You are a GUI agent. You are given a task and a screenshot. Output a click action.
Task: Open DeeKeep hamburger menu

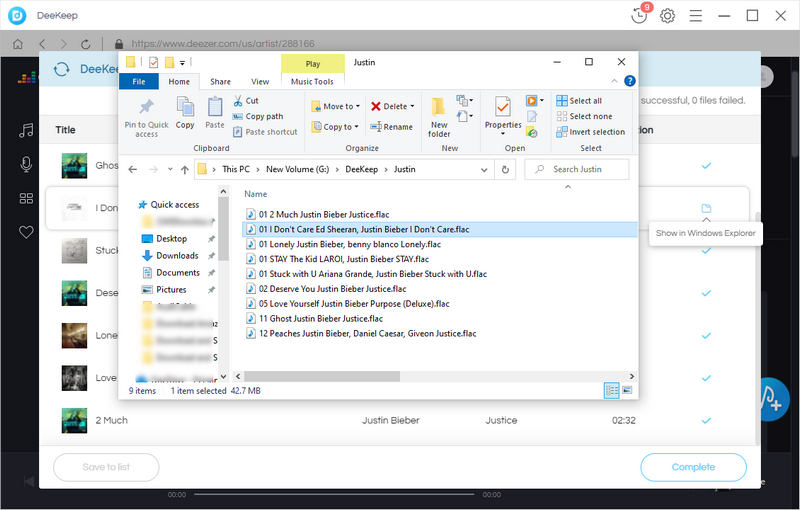click(695, 16)
